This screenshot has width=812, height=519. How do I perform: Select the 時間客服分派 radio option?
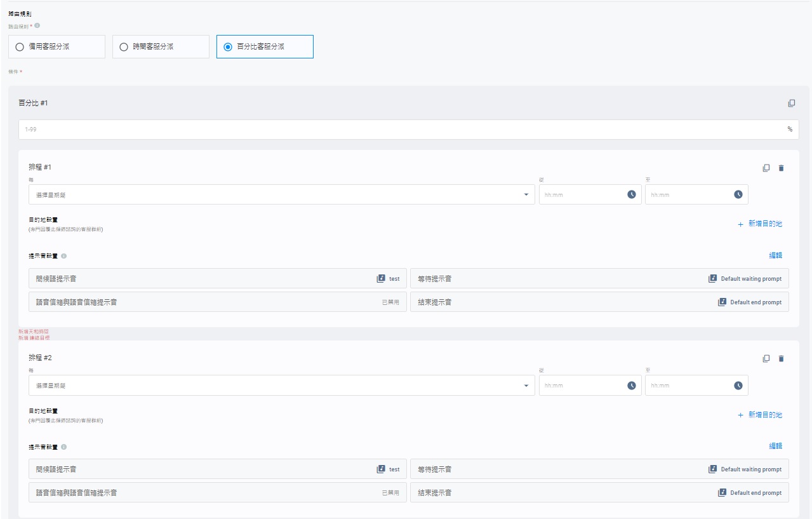pos(161,47)
